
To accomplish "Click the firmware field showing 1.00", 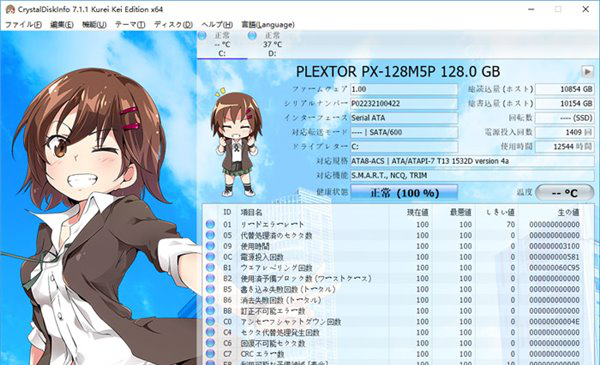I will pyautogui.click(x=404, y=89).
